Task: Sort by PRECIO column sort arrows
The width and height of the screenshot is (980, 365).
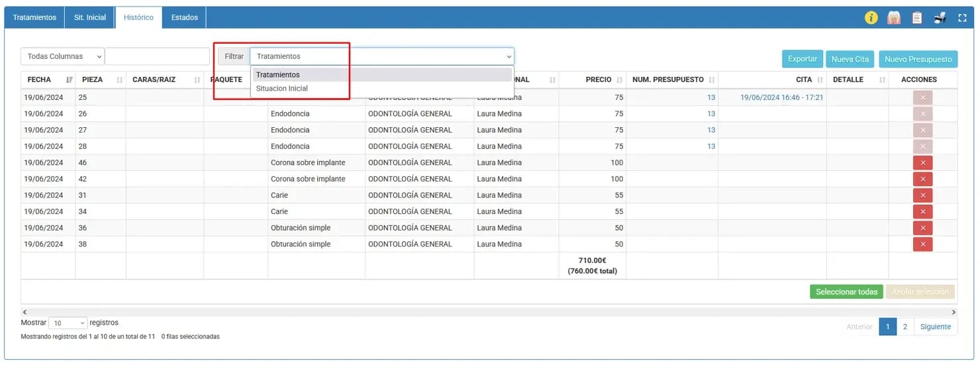Action: coord(619,79)
